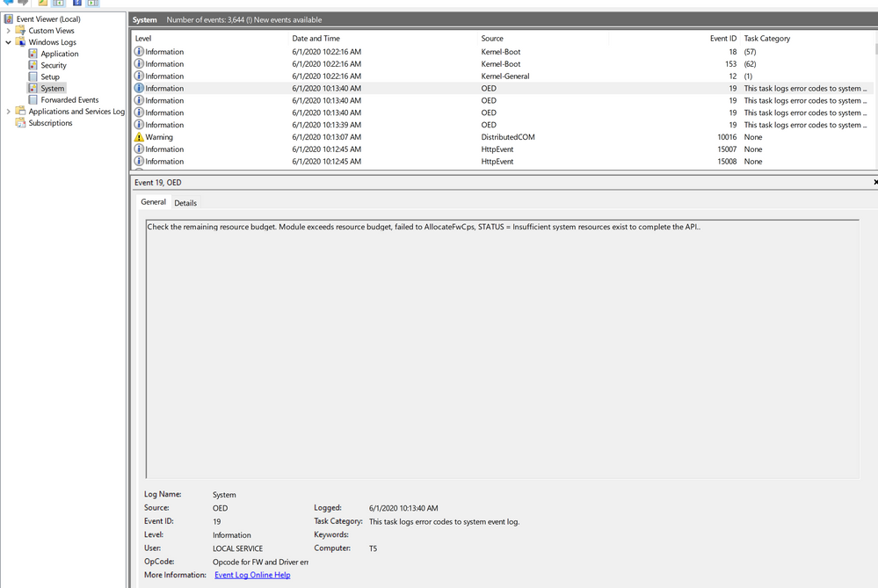Toggle the show/hide action pane toolbar icon

tap(93, 3)
